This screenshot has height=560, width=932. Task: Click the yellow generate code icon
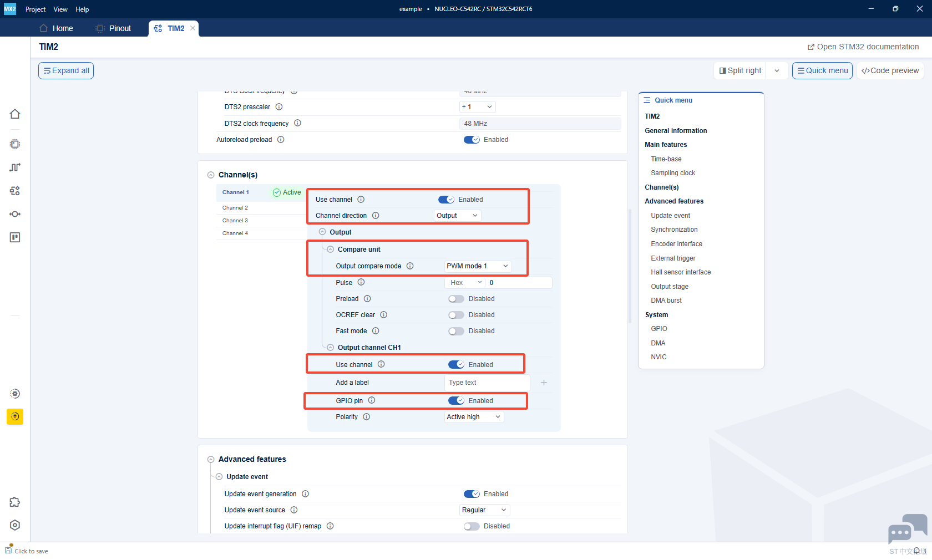15,416
